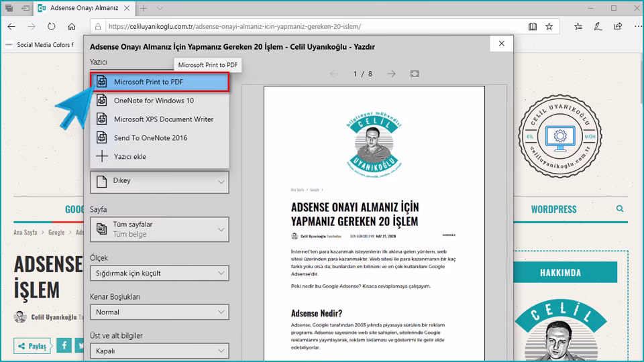This screenshot has height=362, width=644.
Task: Click Celil Uyanıkoğlu author name link
Action: pos(54,317)
